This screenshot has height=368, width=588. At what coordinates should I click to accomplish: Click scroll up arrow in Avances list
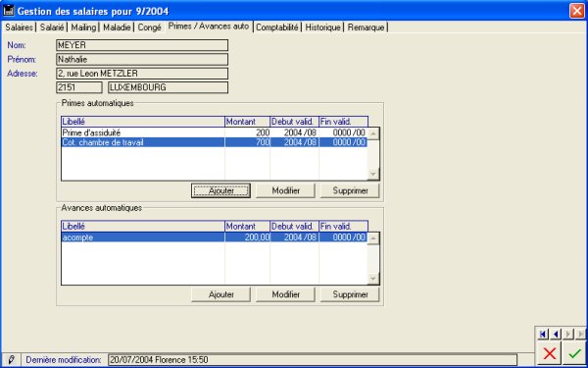click(x=373, y=238)
